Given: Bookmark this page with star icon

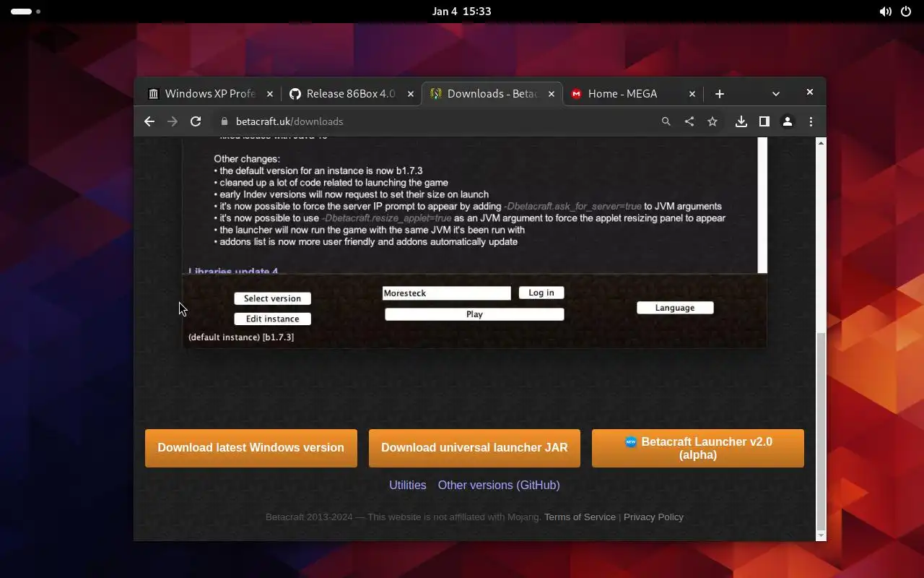Looking at the screenshot, I should 712,121.
